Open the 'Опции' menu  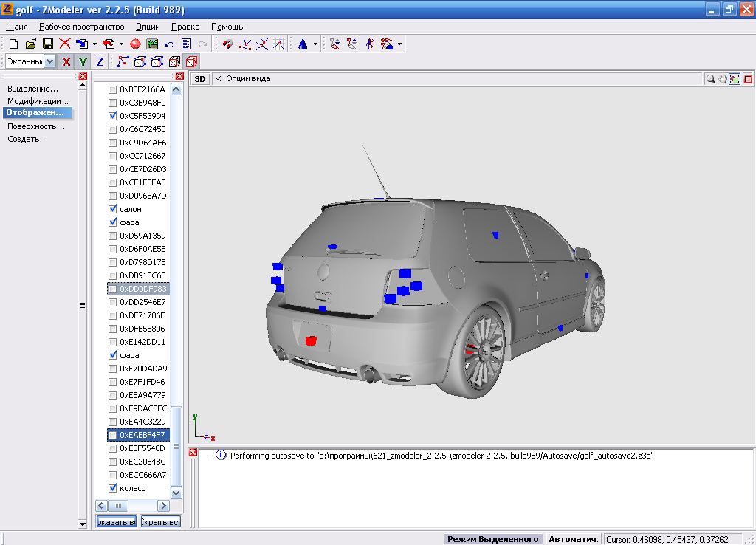pos(148,27)
